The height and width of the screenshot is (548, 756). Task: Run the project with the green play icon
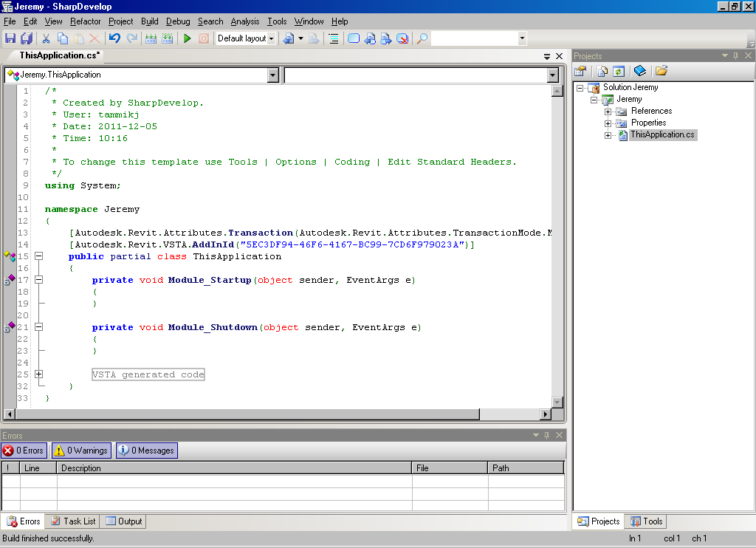(x=187, y=38)
